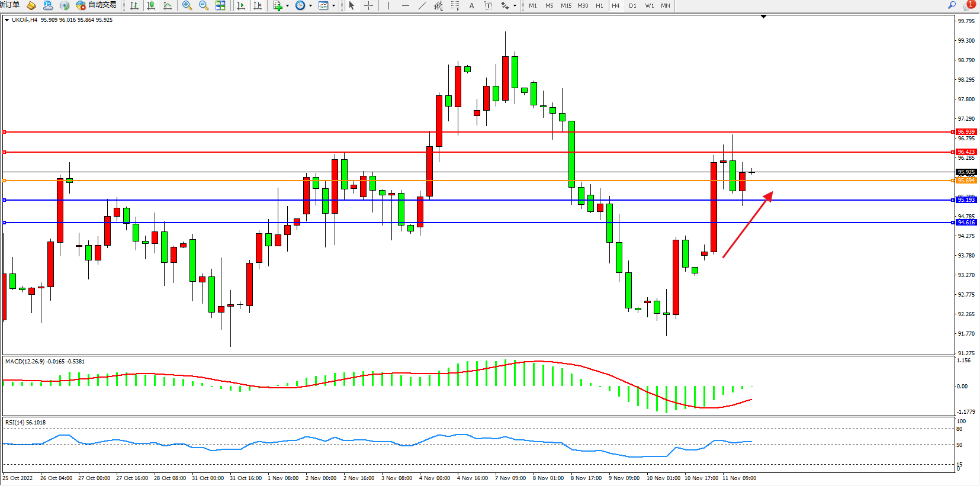Screen dimensions: 980x486
Task: Tile chart windows with grid icon
Action: click(220, 5)
